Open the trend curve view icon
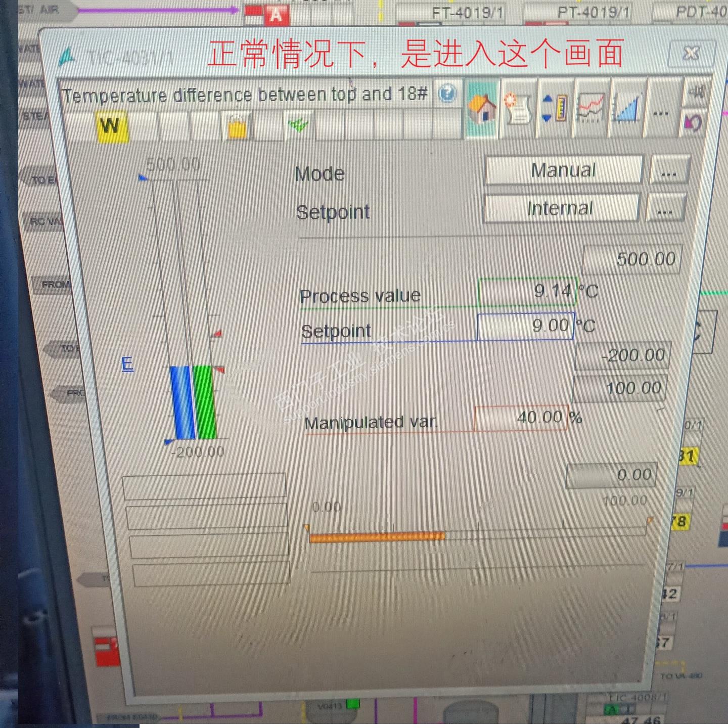 point(590,108)
